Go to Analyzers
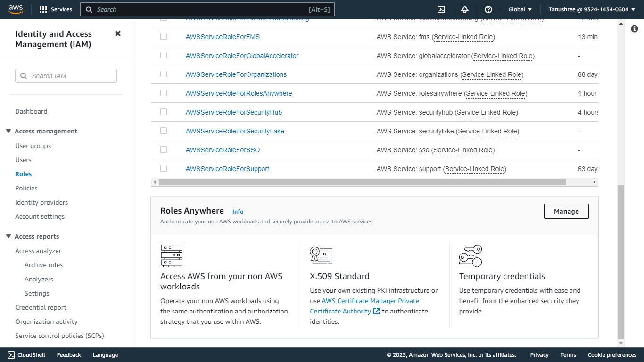The width and height of the screenshot is (644, 362). pyautogui.click(x=39, y=279)
